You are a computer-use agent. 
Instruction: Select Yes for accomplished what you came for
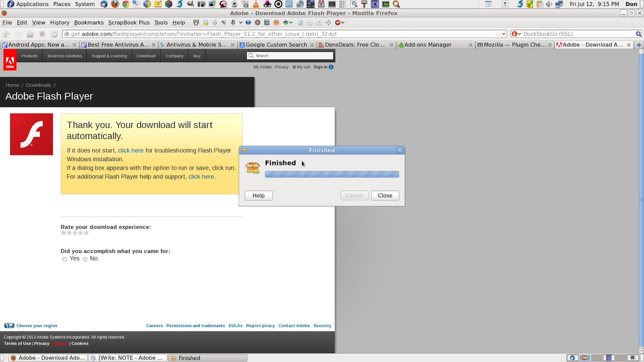click(64, 259)
